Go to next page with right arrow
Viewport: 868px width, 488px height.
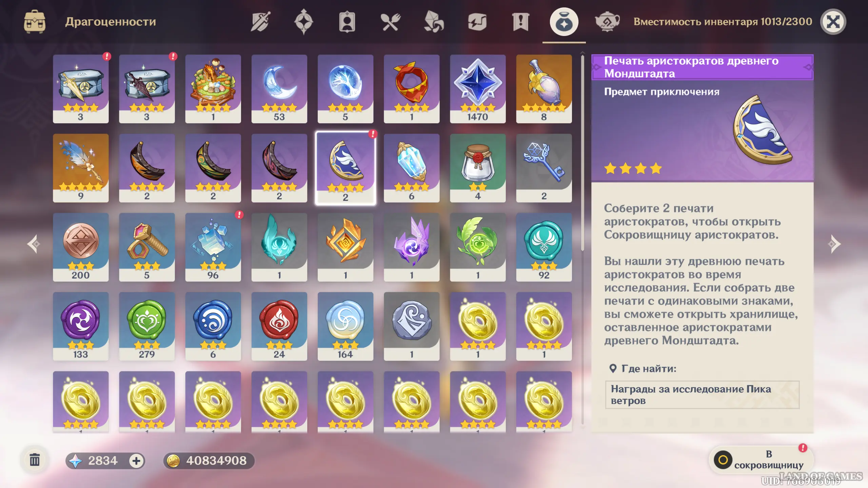(x=834, y=244)
